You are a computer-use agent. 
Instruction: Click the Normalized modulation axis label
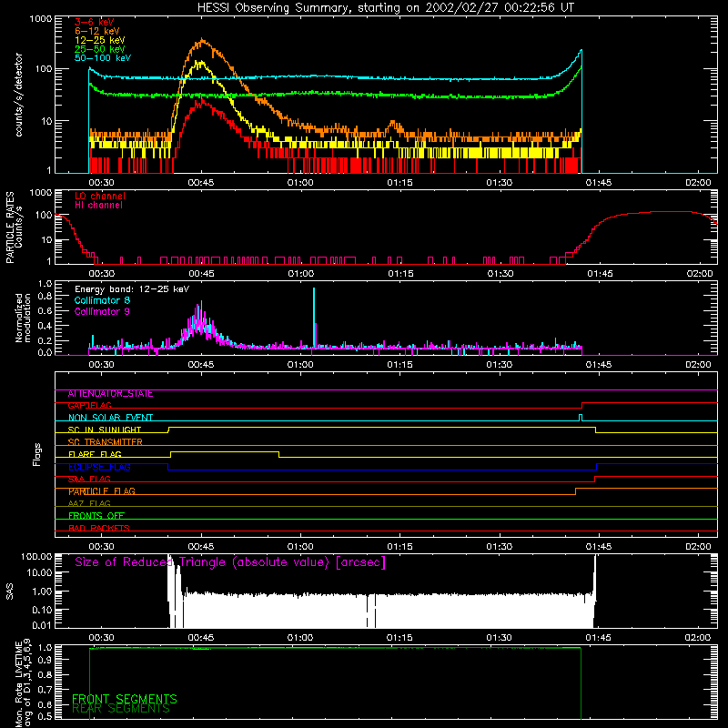(24, 318)
